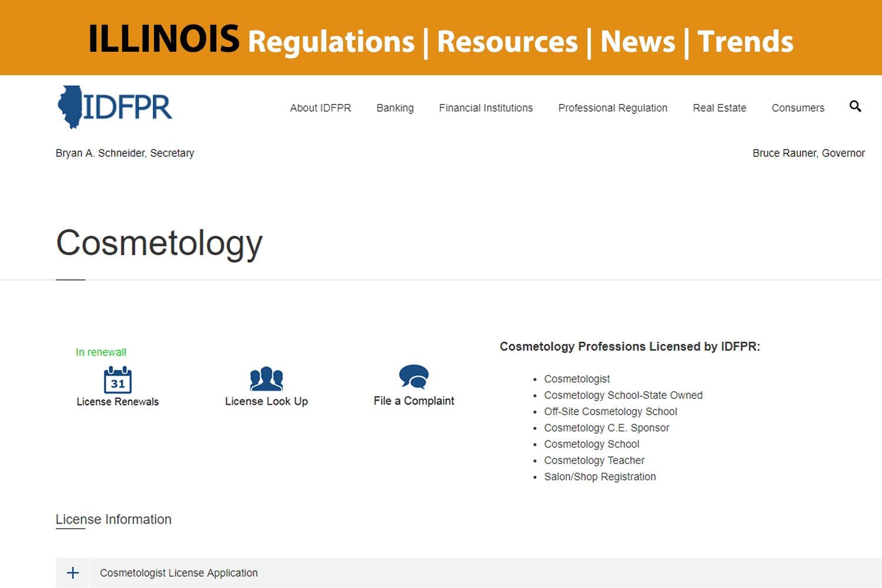Image resolution: width=882 pixels, height=588 pixels.
Task: Open the Professional Regulation menu
Action: coord(613,108)
